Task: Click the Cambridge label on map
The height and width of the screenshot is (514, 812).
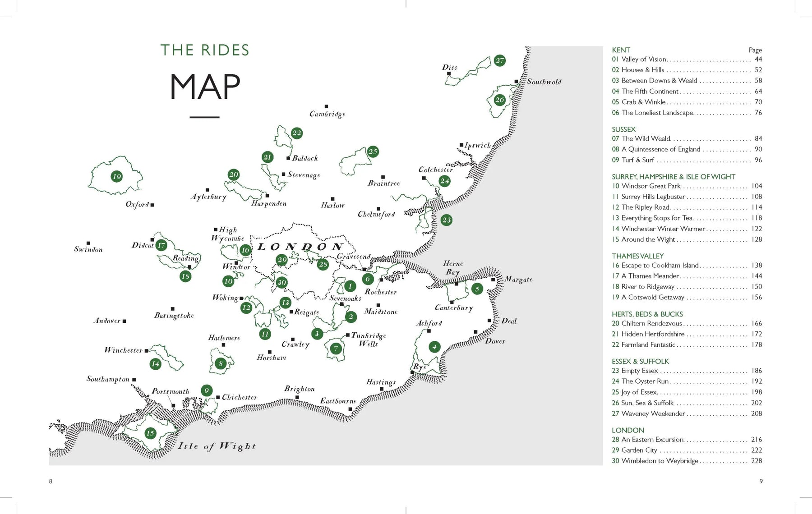Action: [328, 114]
